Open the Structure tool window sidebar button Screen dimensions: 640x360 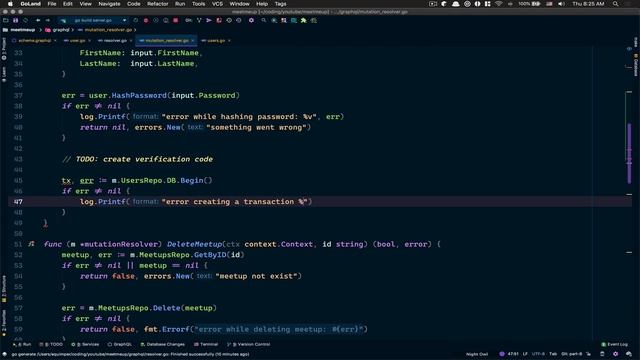[4, 289]
